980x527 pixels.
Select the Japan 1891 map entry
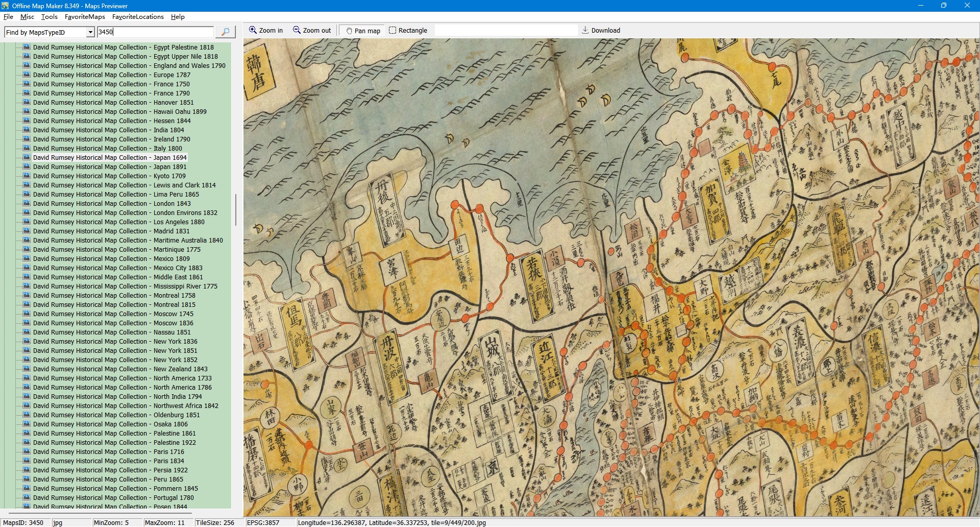tap(110, 167)
